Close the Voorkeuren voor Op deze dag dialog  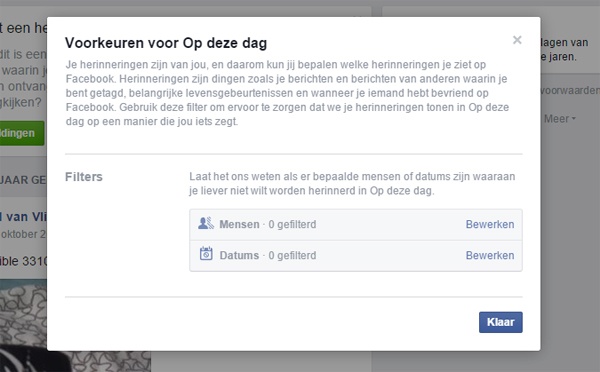click(x=517, y=40)
